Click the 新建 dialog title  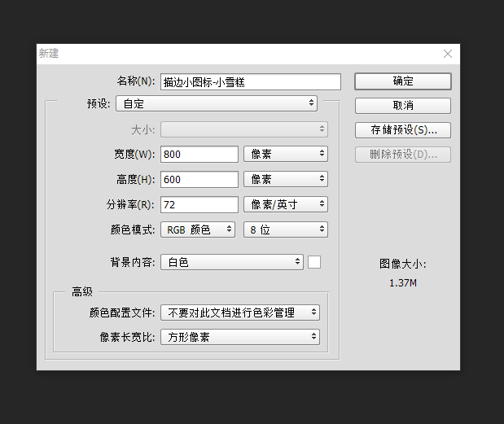pyautogui.click(x=49, y=54)
